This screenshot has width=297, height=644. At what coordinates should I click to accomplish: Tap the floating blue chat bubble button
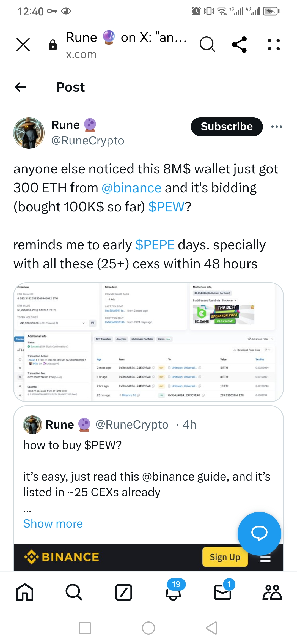pos(259,534)
